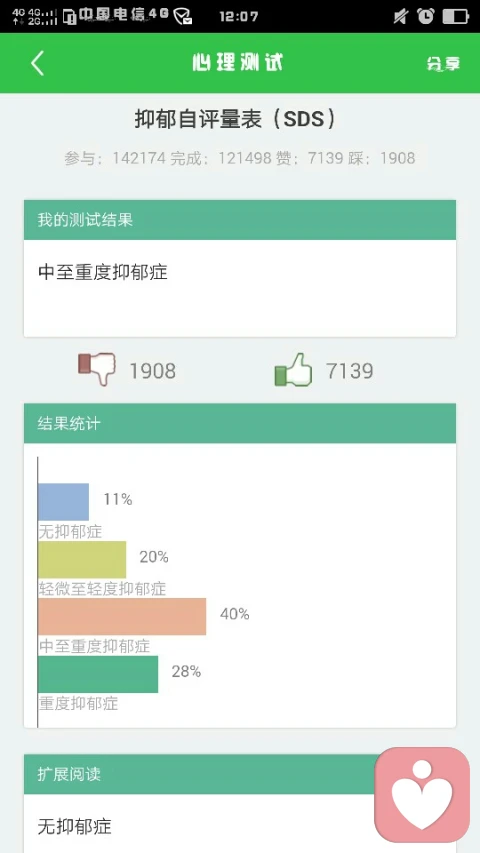The height and width of the screenshot is (853, 480).
Task: Select the blue 11% bar
Action: tap(64, 502)
